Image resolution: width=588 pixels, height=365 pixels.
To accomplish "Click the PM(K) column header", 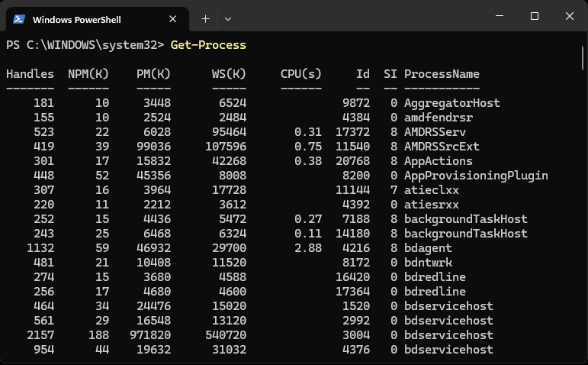I will click(153, 74).
